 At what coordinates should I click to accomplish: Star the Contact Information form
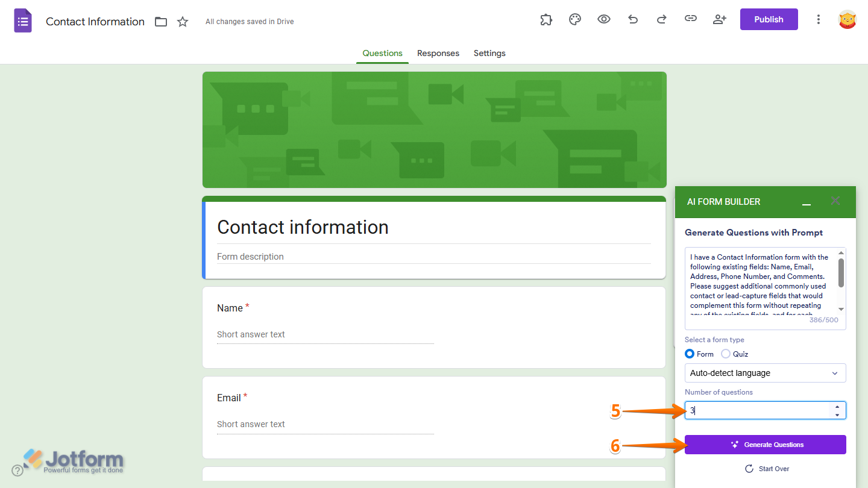tap(182, 21)
